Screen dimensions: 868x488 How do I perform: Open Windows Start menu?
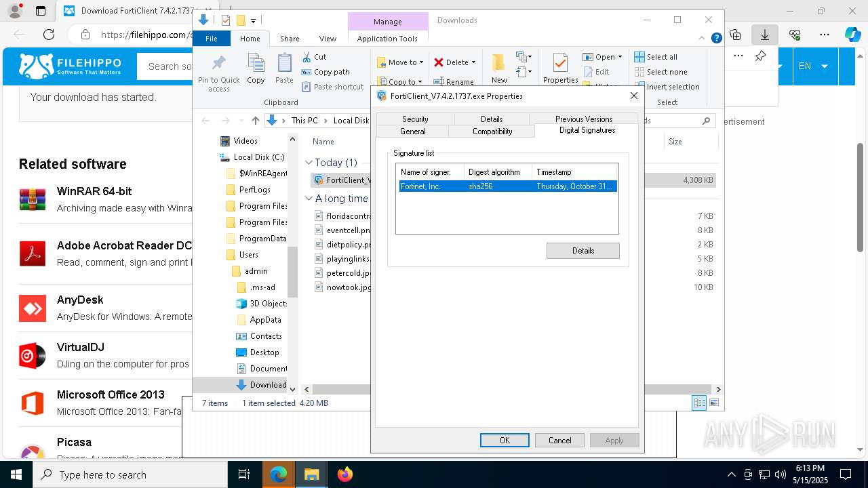click(16, 474)
